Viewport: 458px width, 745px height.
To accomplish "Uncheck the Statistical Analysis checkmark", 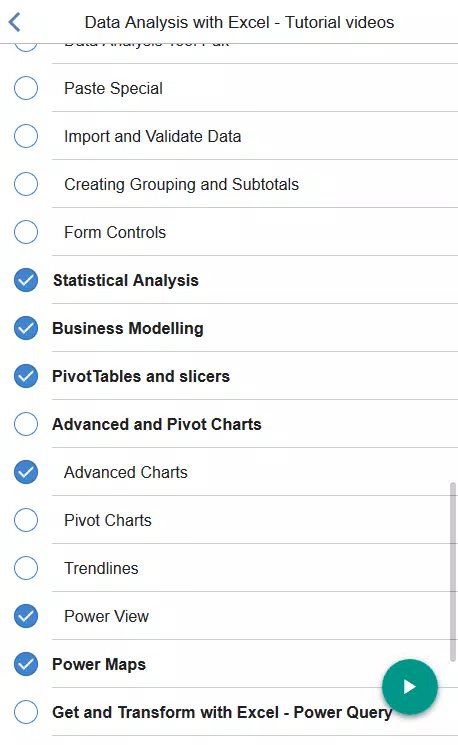I will [26, 280].
